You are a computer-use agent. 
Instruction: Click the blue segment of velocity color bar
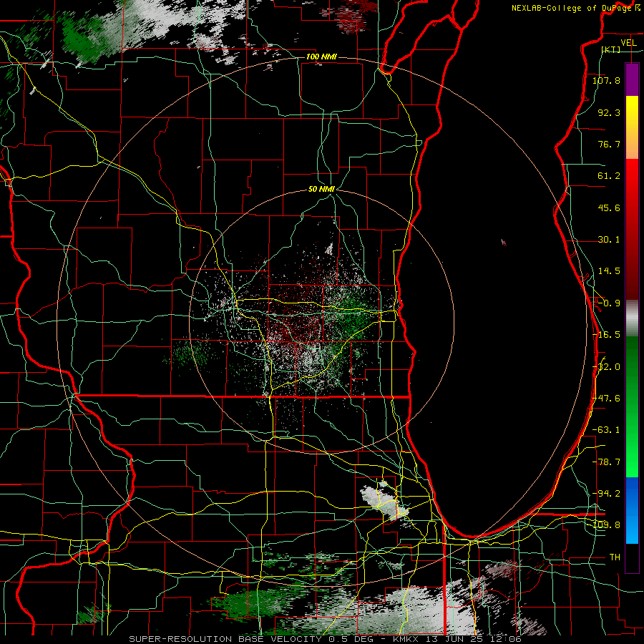(632, 510)
